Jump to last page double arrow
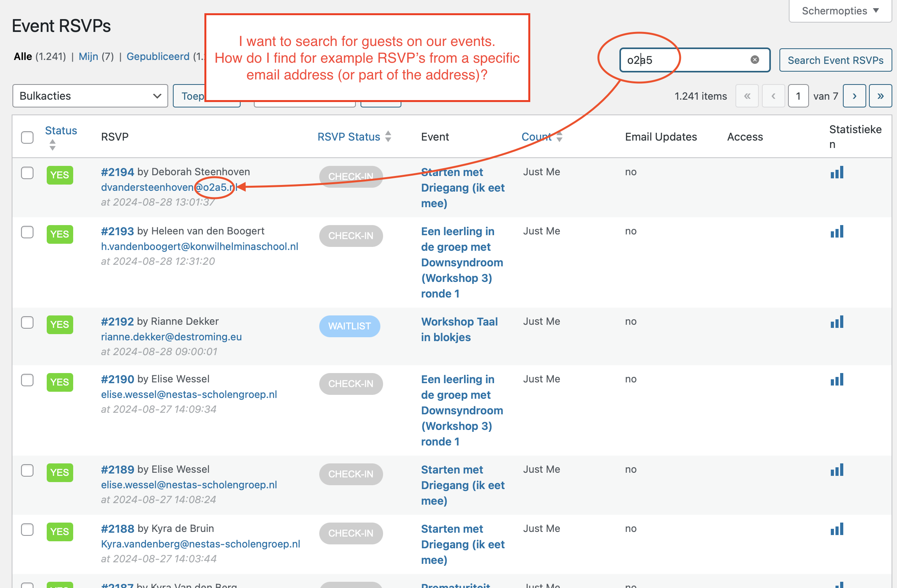The height and width of the screenshot is (588, 897). point(880,96)
